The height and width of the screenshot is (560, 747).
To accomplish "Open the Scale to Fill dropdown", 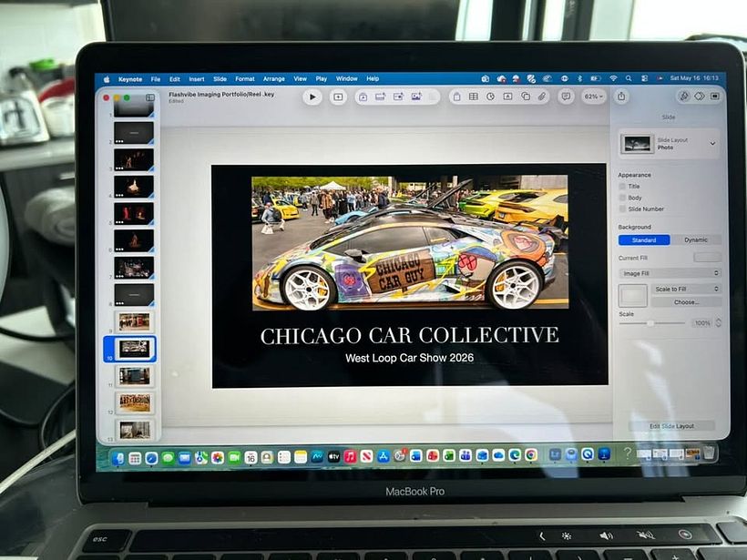I will tap(687, 289).
